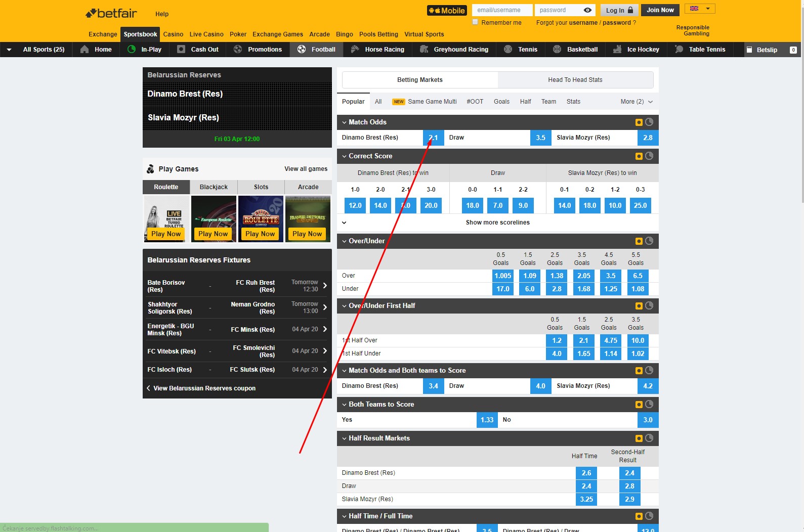Click the Table Tennis icon

(679, 50)
